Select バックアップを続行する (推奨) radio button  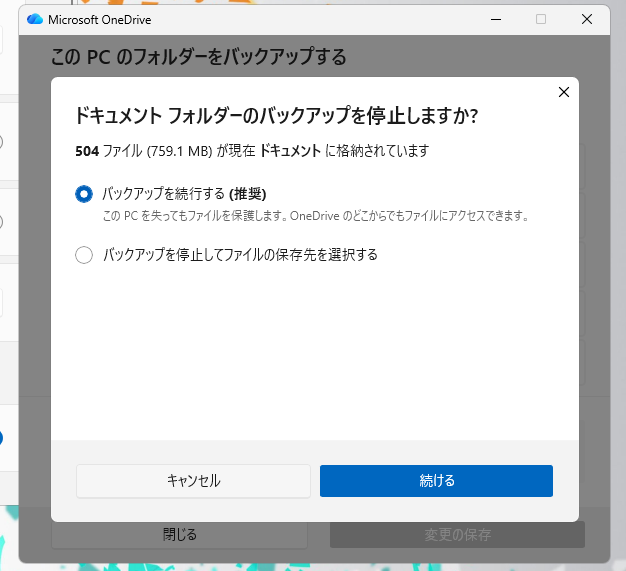[84, 194]
